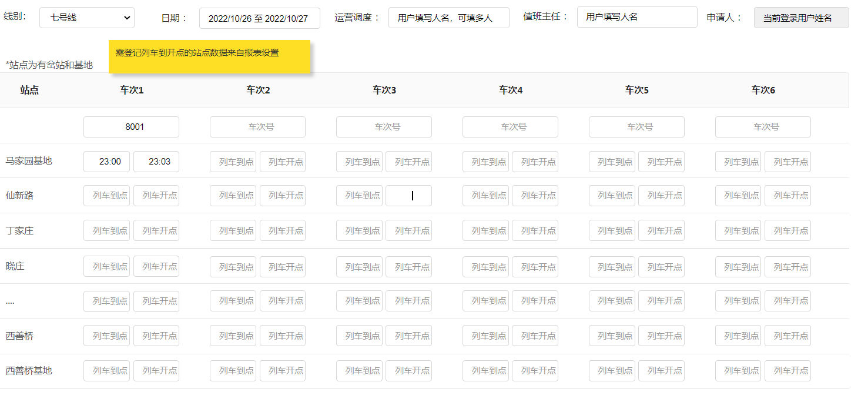Image resolution: width=868 pixels, height=399 pixels.
Task: Click the 车次1 train number field showing 8001
Action: [x=131, y=127]
